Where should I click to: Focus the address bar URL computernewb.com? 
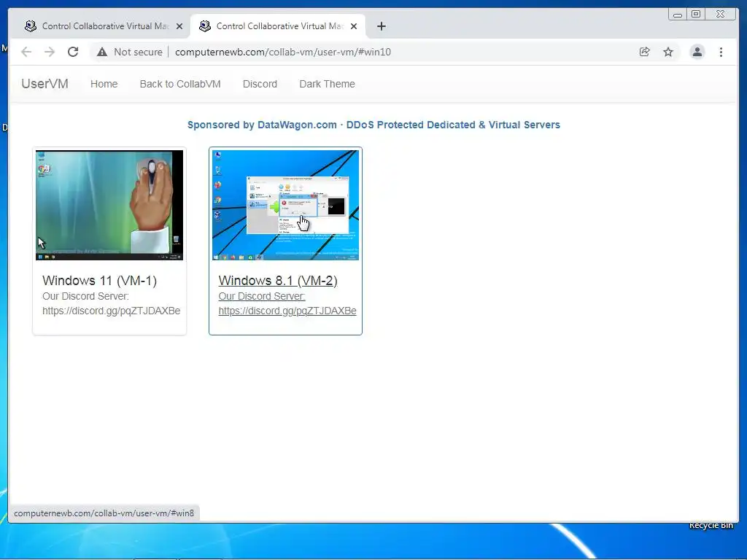pyautogui.click(x=283, y=52)
